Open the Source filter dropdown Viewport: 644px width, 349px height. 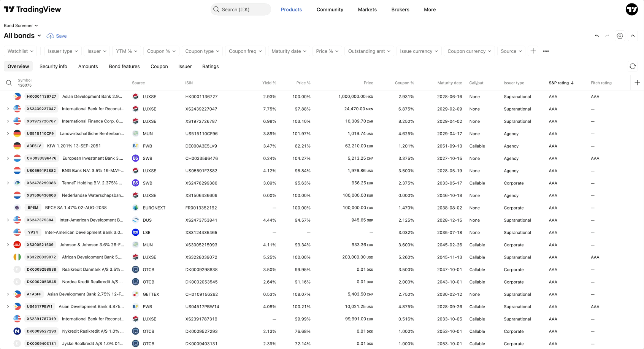[511, 51]
